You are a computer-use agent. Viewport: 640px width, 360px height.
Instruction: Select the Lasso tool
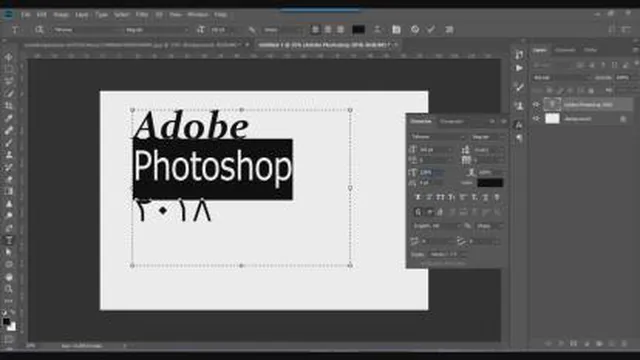point(9,81)
